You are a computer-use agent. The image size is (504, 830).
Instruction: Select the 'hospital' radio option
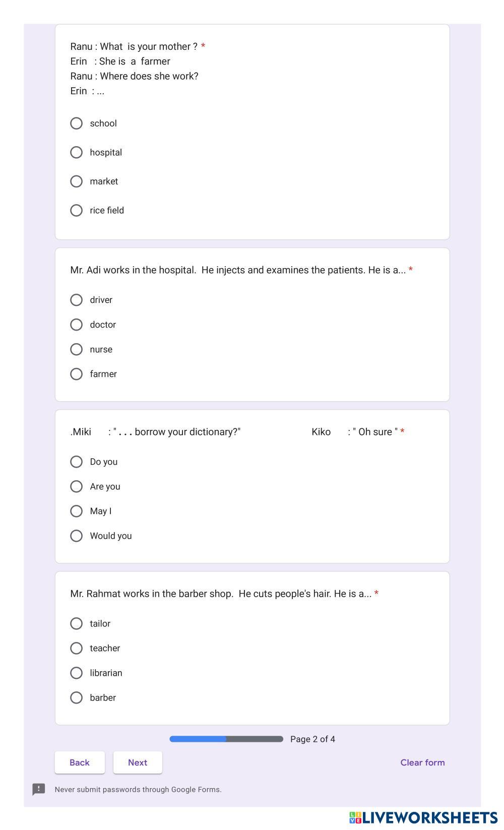(76, 152)
